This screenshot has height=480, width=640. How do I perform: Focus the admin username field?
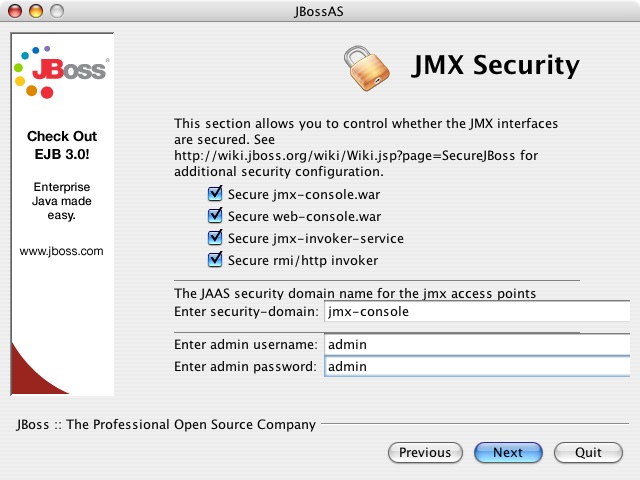476,345
